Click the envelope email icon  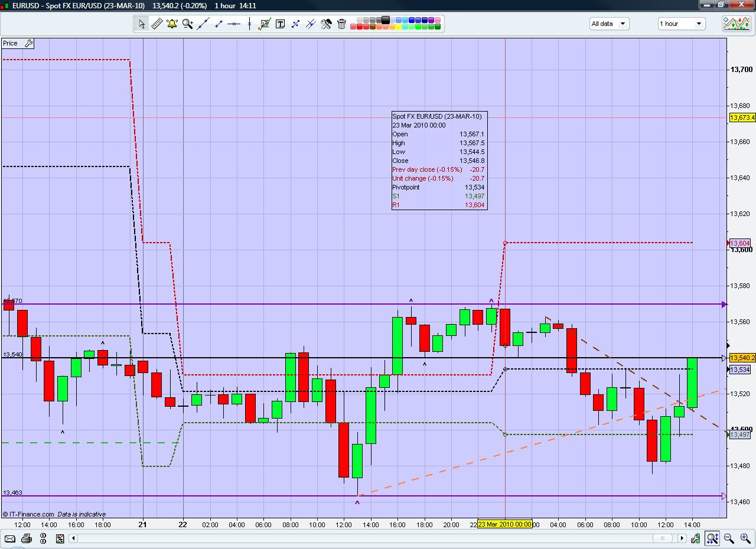9,538
